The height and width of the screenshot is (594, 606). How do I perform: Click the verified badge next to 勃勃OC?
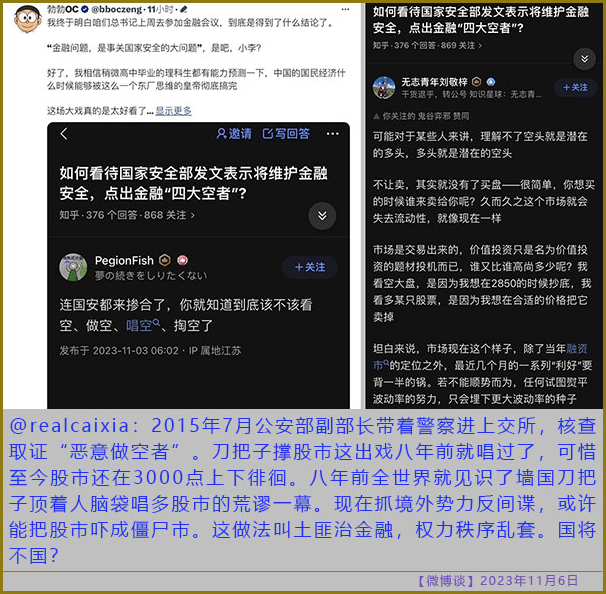(x=85, y=9)
